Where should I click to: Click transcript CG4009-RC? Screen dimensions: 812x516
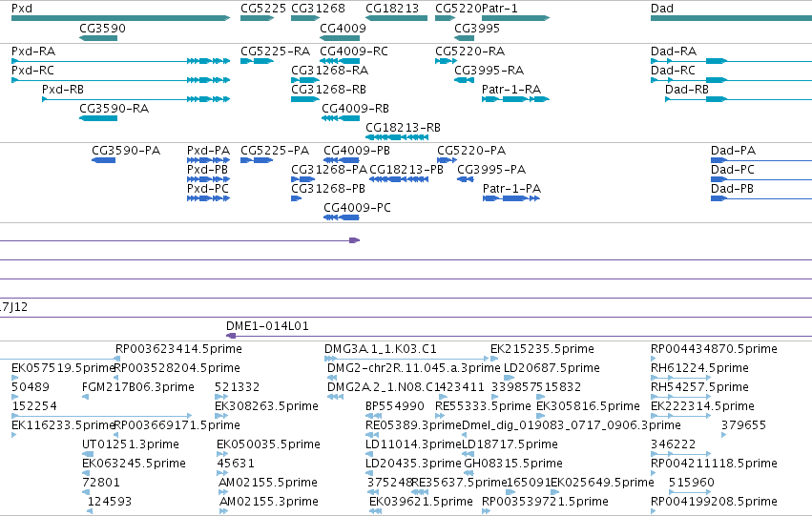click(x=354, y=52)
